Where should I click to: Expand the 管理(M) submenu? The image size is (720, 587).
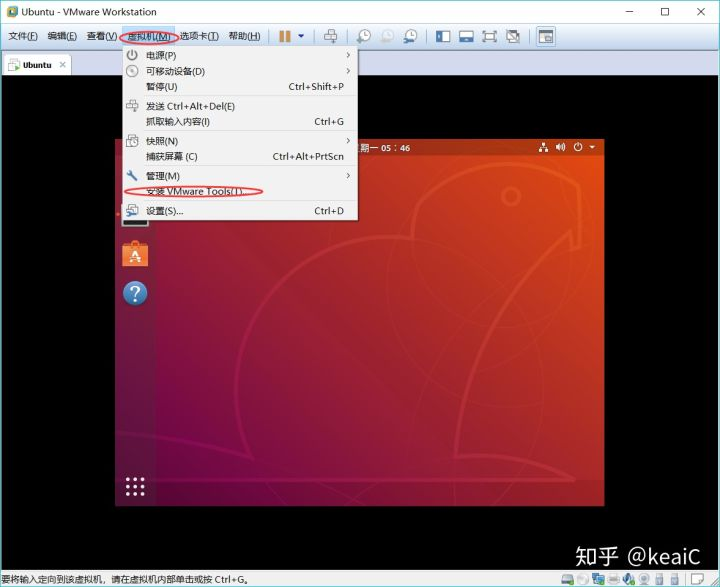pos(240,175)
